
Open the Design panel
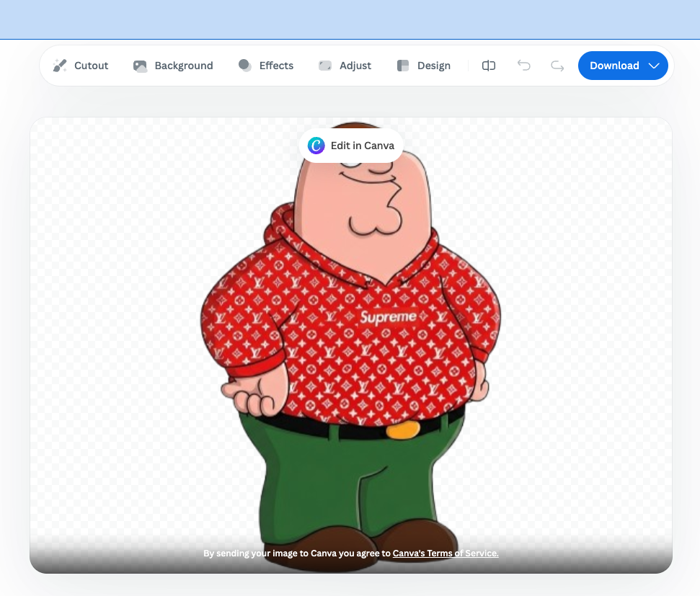coord(424,66)
